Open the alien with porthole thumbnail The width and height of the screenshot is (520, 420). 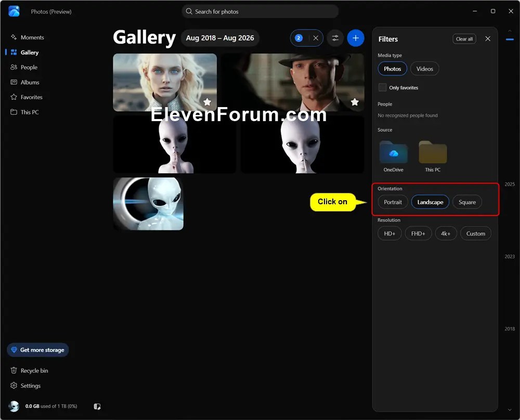(148, 204)
